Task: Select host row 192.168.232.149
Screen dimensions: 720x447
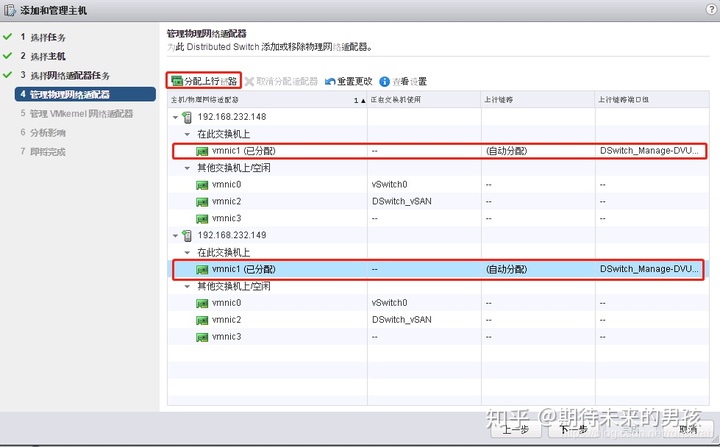Action: (438, 236)
